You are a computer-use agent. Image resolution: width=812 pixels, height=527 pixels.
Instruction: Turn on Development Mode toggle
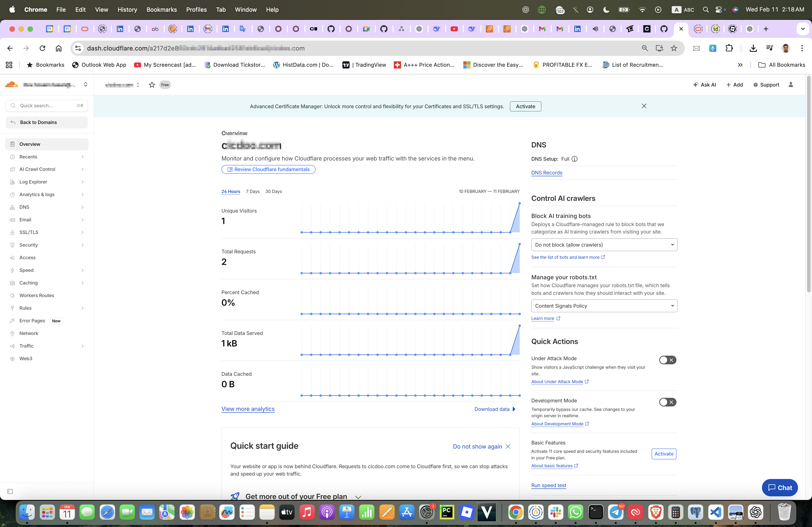coord(667,402)
